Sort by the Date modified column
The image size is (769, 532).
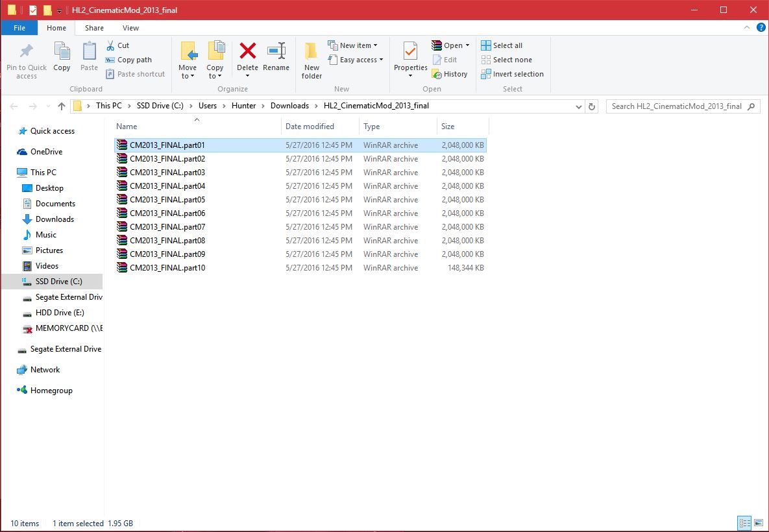320,127
